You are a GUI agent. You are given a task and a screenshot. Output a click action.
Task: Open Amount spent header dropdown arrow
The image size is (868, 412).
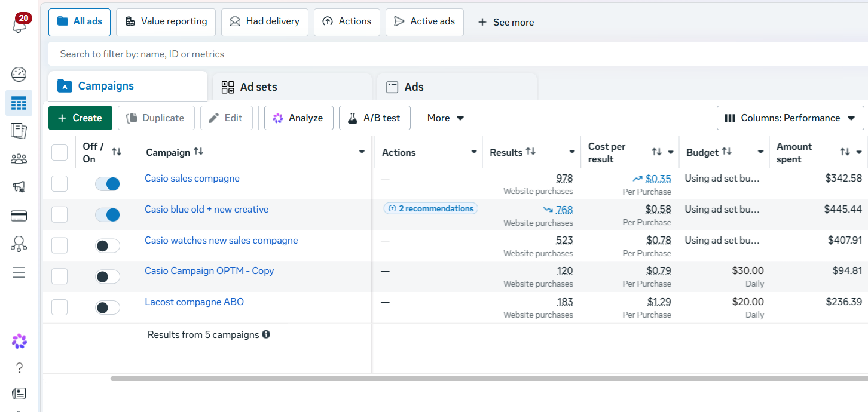point(859,152)
